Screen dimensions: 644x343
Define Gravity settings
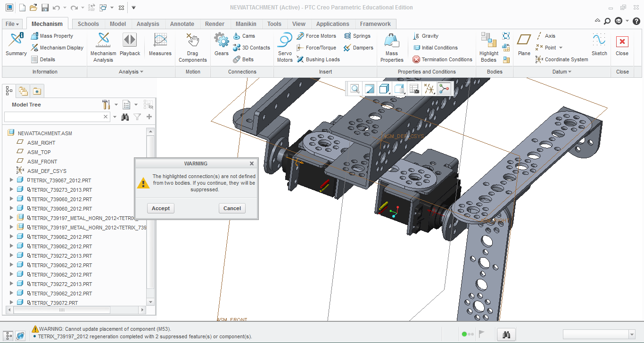coord(426,36)
